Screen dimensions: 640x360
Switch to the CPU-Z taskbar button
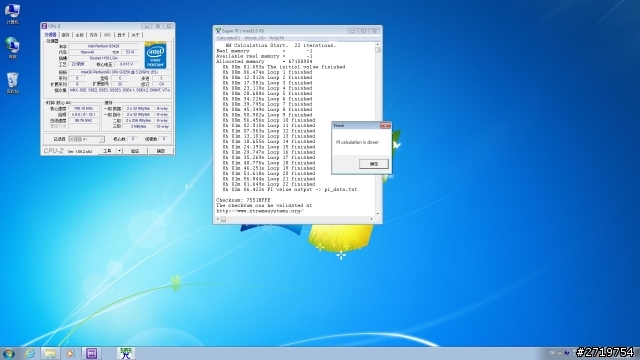[91, 353]
